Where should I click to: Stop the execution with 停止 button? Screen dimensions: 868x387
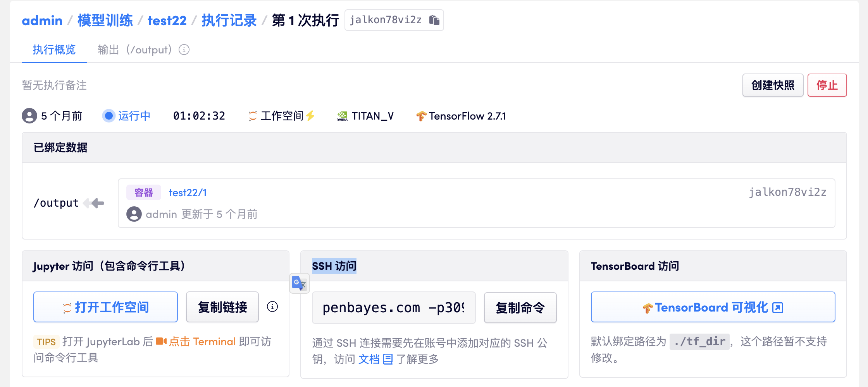point(827,85)
